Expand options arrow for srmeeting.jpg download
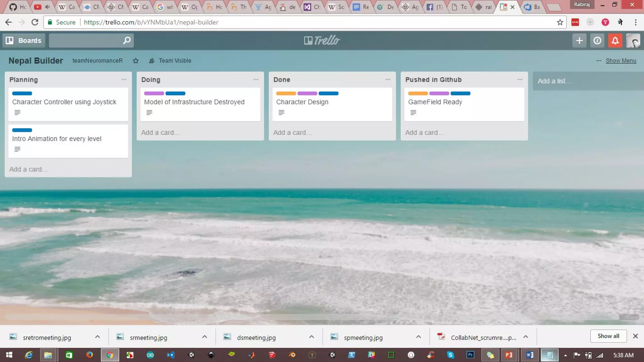The image size is (644, 362). point(204,337)
